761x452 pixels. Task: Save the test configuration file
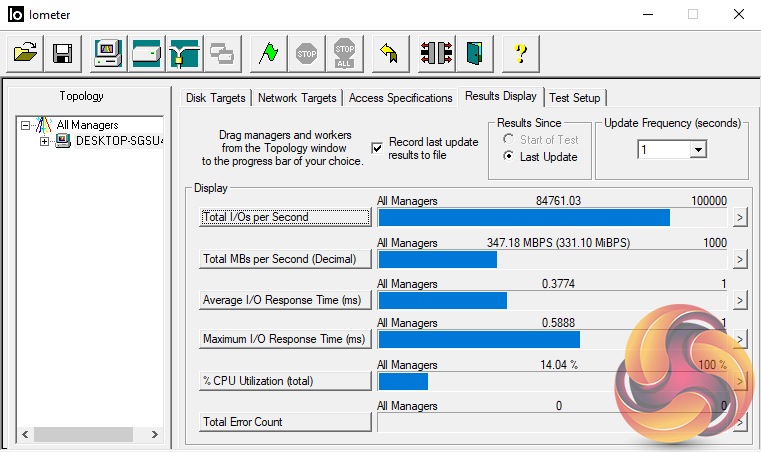[63, 53]
